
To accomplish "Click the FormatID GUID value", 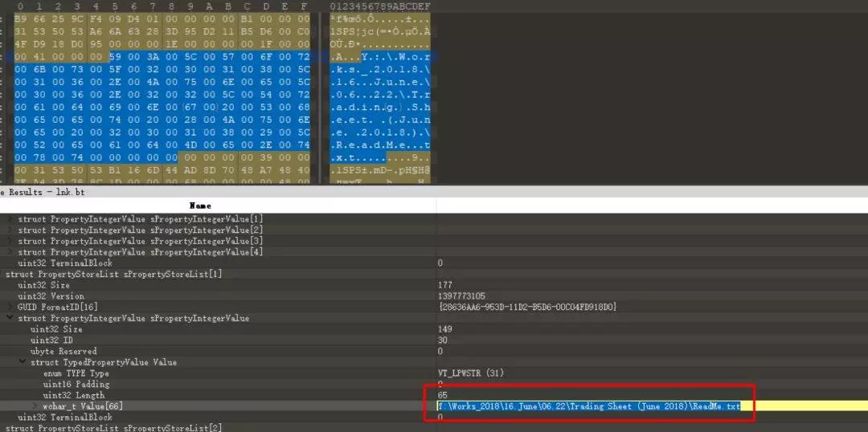I will coord(526,308).
